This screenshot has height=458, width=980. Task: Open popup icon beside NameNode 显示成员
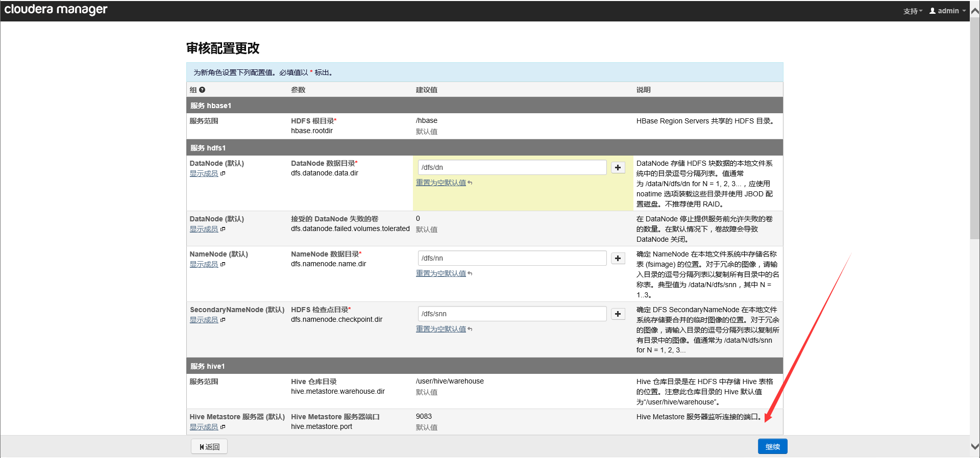(223, 264)
